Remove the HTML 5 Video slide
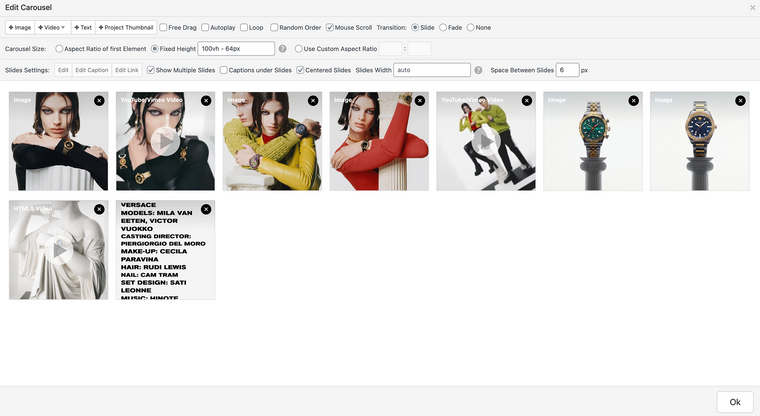This screenshot has height=416, width=760. click(99, 209)
